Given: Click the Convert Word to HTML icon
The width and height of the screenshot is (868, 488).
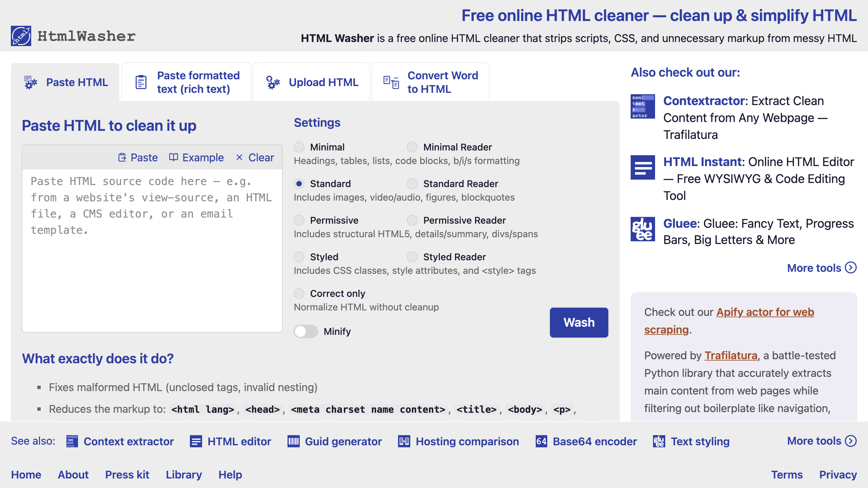Looking at the screenshot, I should (x=391, y=82).
